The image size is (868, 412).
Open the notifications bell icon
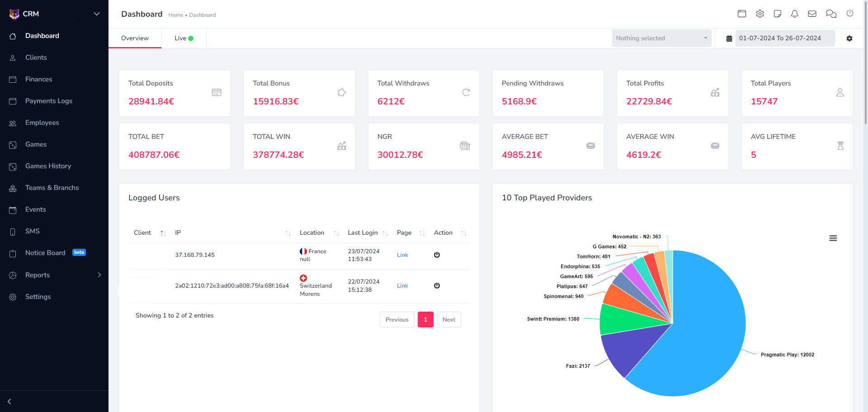point(795,14)
